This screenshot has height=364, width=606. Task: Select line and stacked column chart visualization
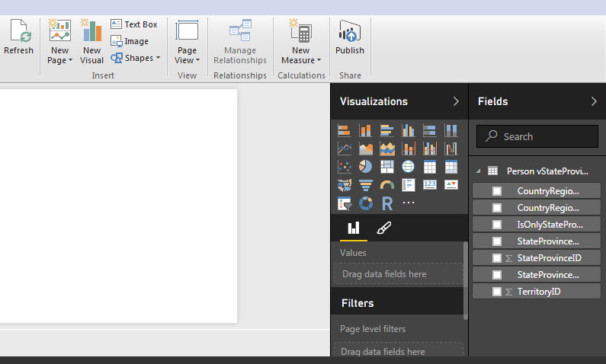pyautogui.click(x=408, y=148)
